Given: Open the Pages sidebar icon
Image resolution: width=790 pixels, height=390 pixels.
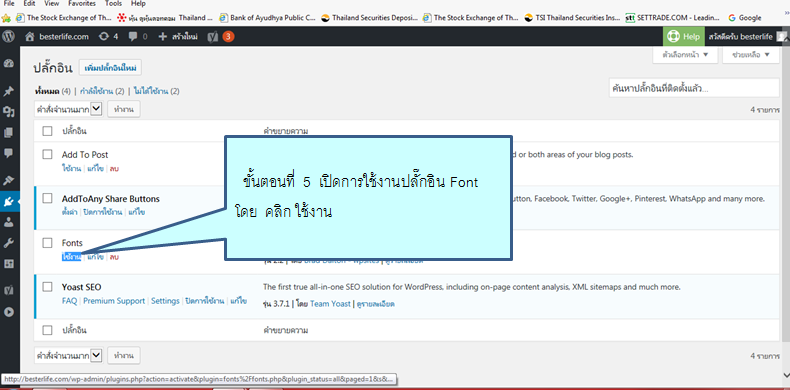Looking at the screenshot, I should click(x=9, y=133).
